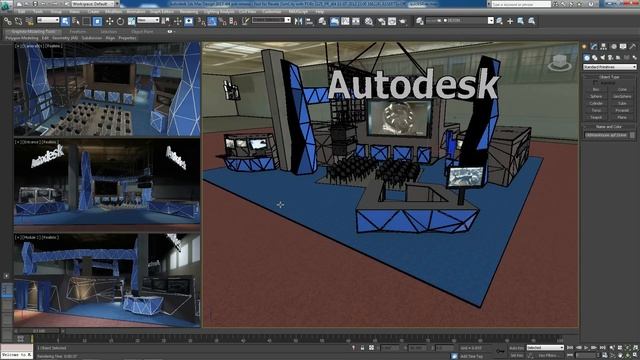
Task: Switch to the Display command panel tab
Action: (623, 47)
